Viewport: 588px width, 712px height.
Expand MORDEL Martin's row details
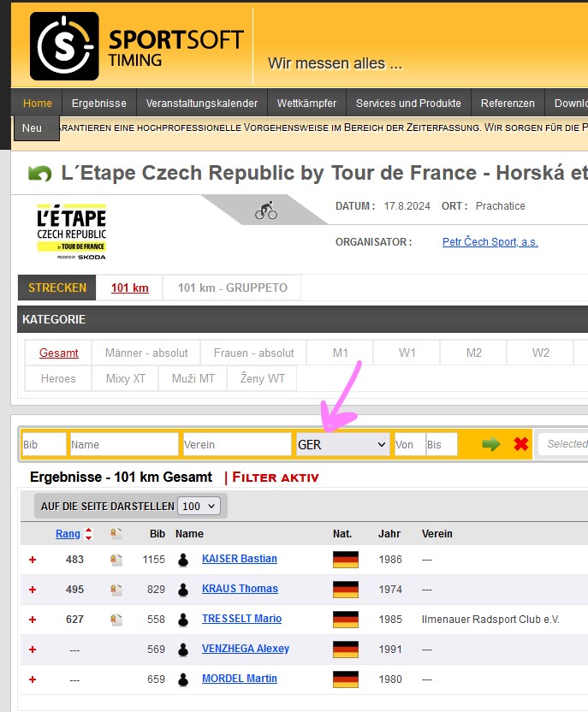pos(33,679)
